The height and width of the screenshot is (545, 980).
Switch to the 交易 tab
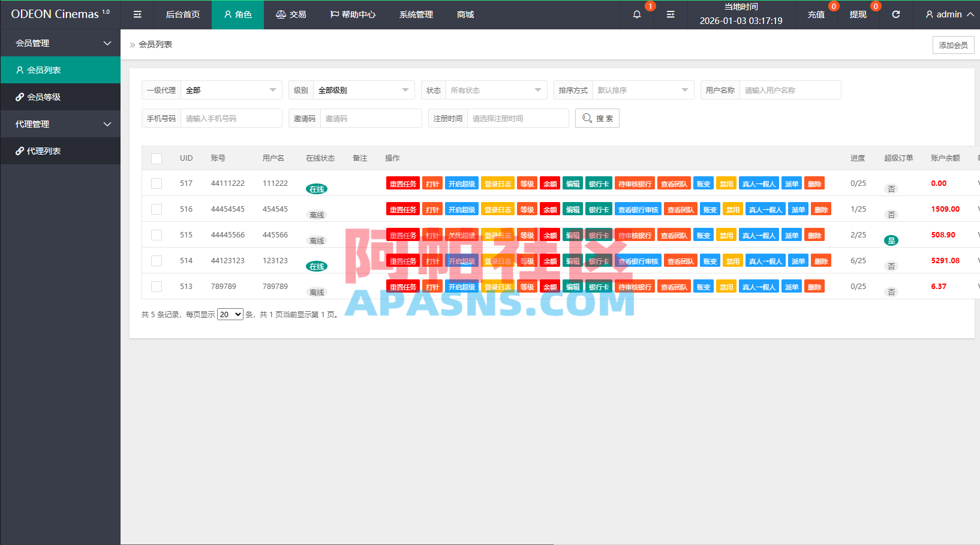291,14
